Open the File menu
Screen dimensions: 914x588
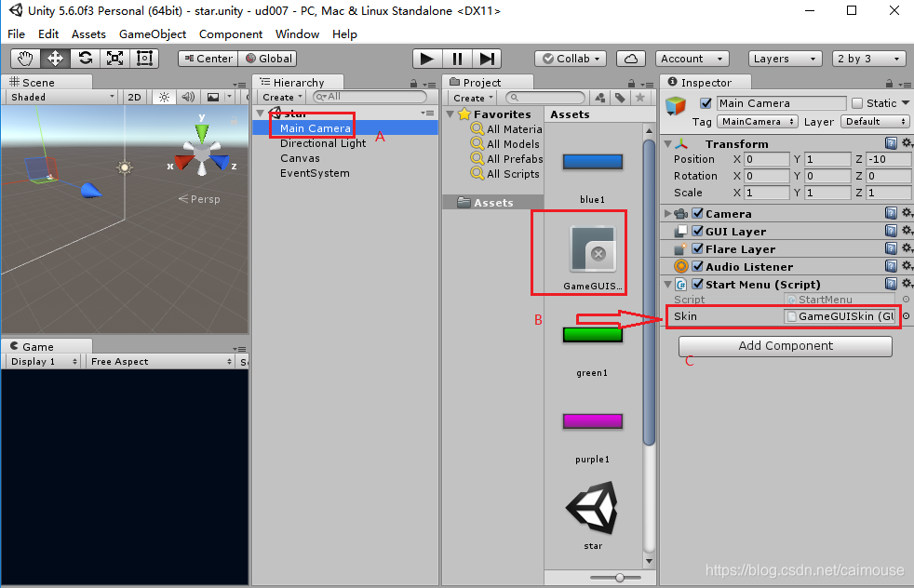(17, 34)
